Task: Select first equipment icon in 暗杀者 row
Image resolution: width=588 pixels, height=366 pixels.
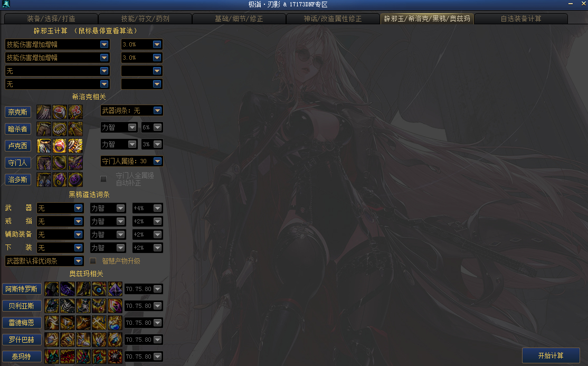Action: pos(43,129)
